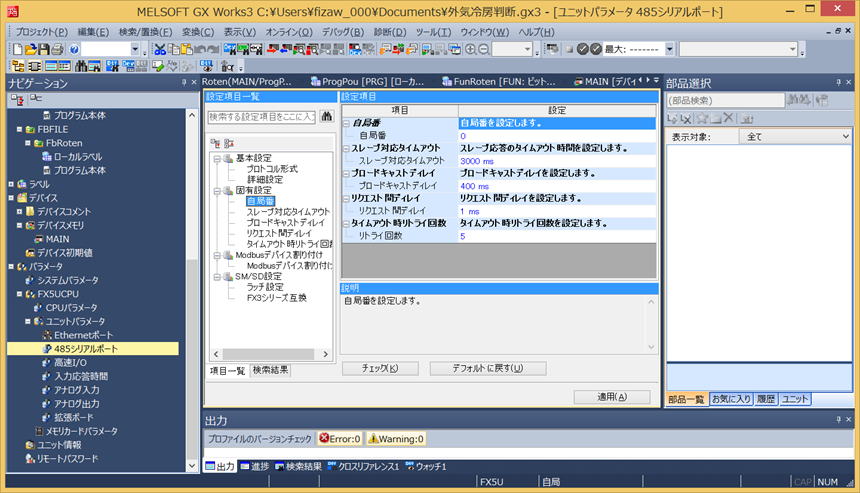Switch to 検索結果 tab under settings list
The width and height of the screenshot is (860, 493).
[x=270, y=370]
